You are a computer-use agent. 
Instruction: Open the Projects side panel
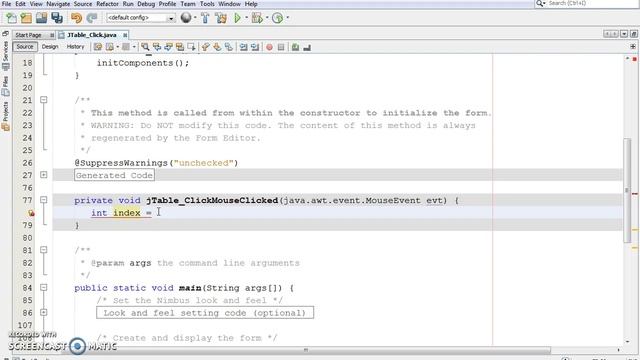click(5, 116)
